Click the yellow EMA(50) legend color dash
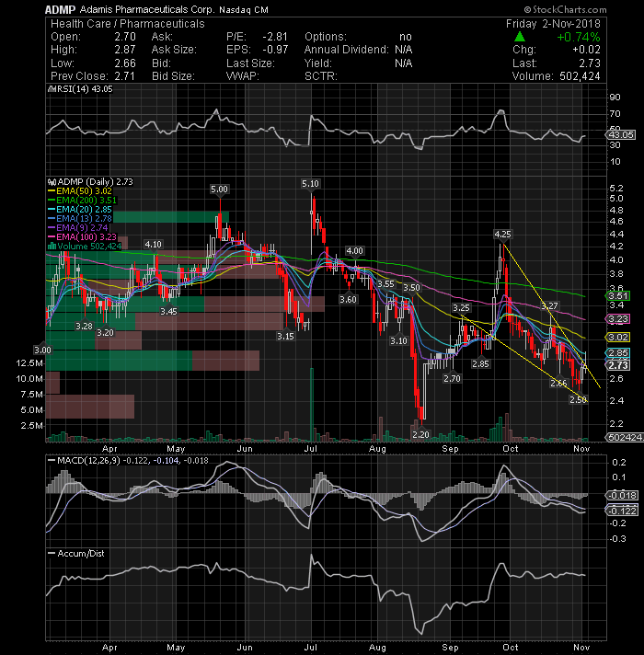This screenshot has width=644, height=655. point(52,191)
